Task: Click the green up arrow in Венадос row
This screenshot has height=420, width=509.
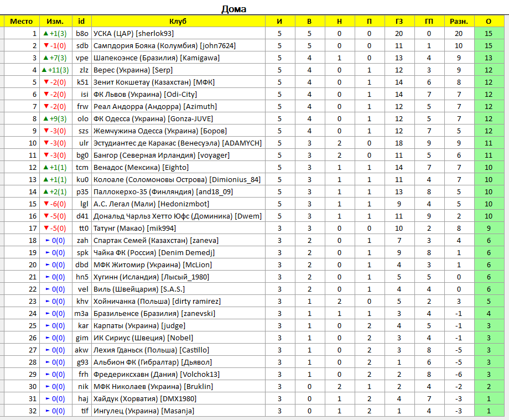Action: click(46, 167)
